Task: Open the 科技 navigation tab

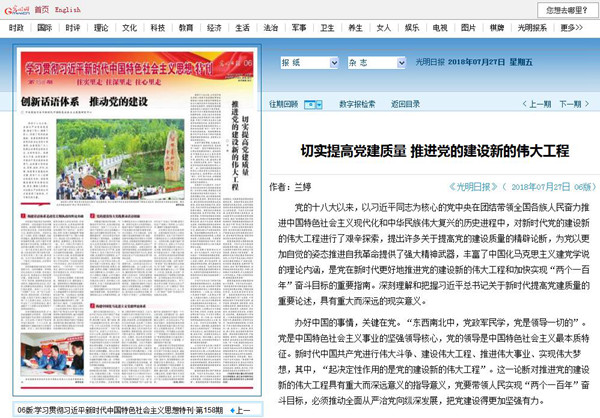Action: pos(157,28)
